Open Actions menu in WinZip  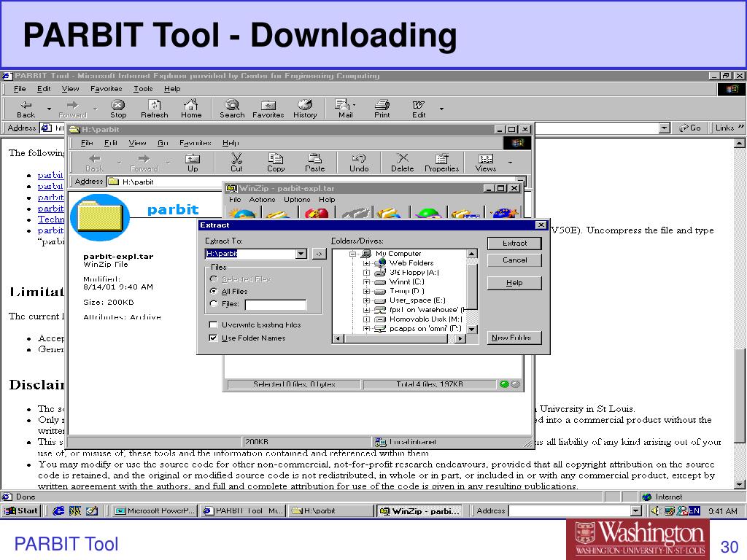click(x=262, y=200)
